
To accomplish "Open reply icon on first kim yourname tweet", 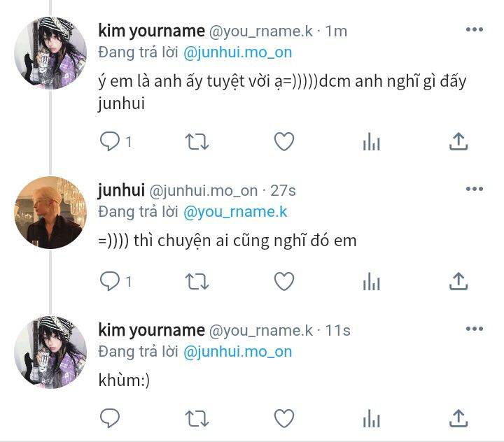I will pos(110,142).
